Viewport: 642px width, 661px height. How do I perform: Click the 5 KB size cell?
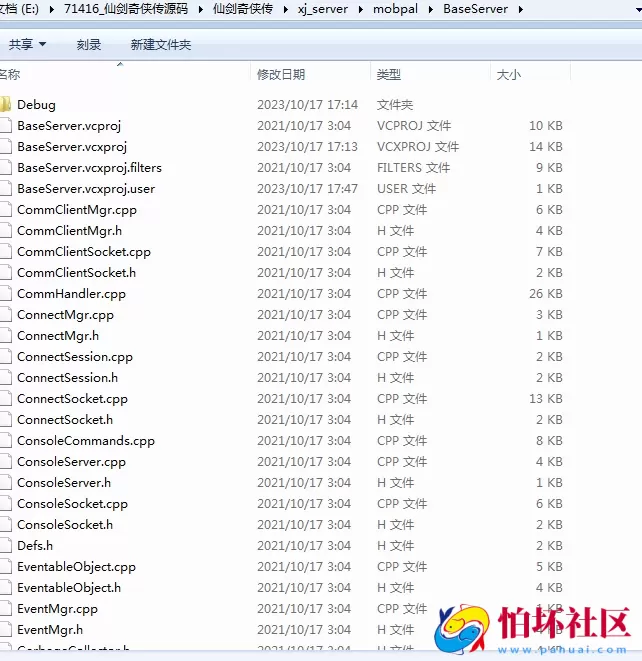click(549, 567)
